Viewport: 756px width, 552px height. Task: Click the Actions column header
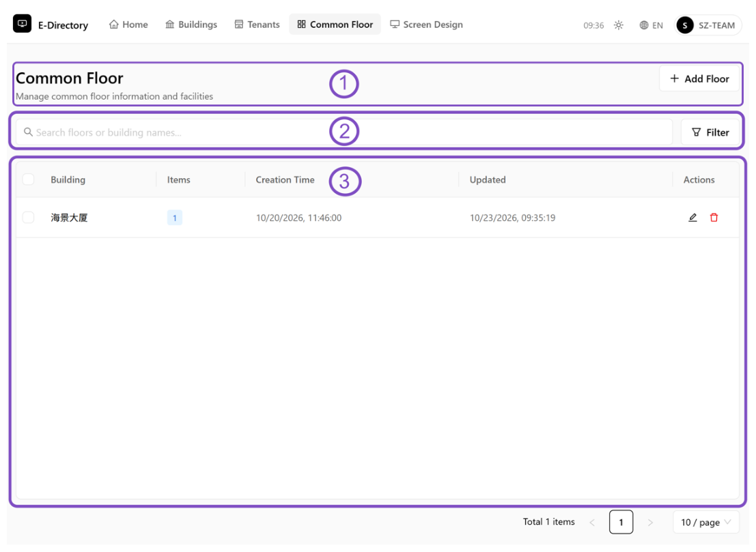tap(699, 179)
